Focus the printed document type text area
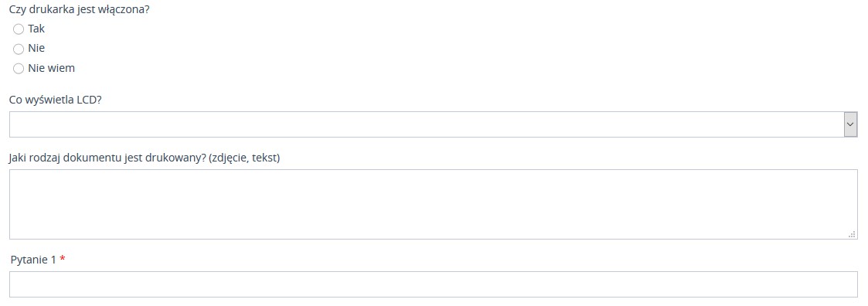Screen dimensions: 868x306 point(434,204)
